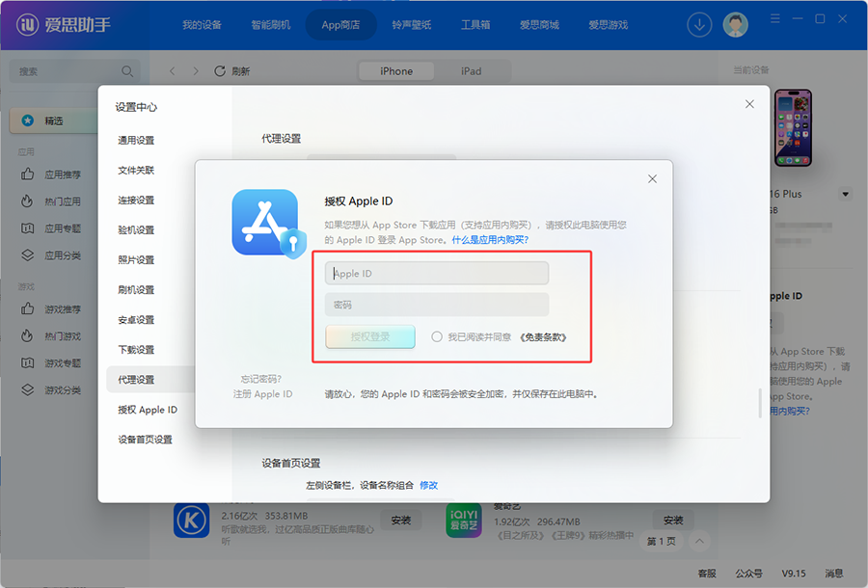Open 游戏分类 layers icon
Screen dimensions: 868x588
pos(28,390)
